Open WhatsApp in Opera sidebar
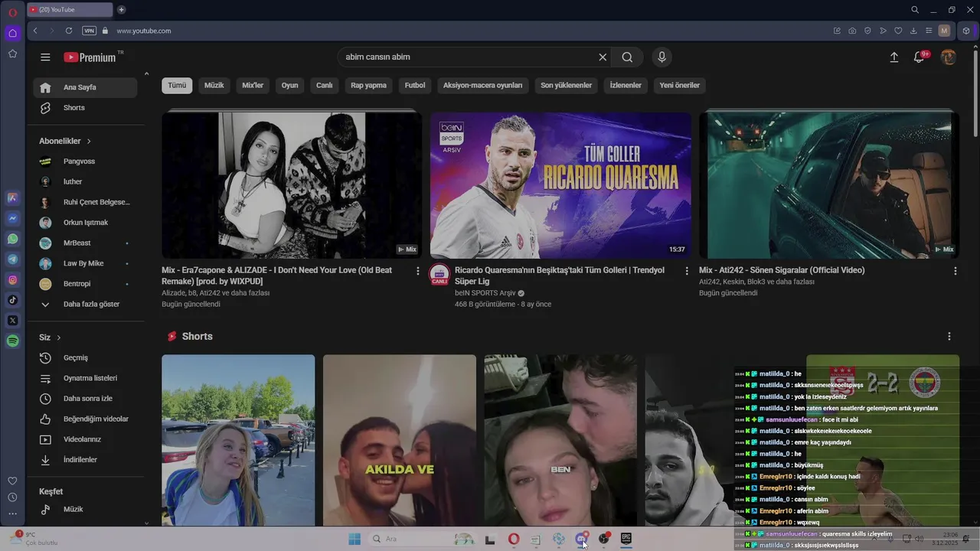Image resolution: width=980 pixels, height=551 pixels. (12, 239)
